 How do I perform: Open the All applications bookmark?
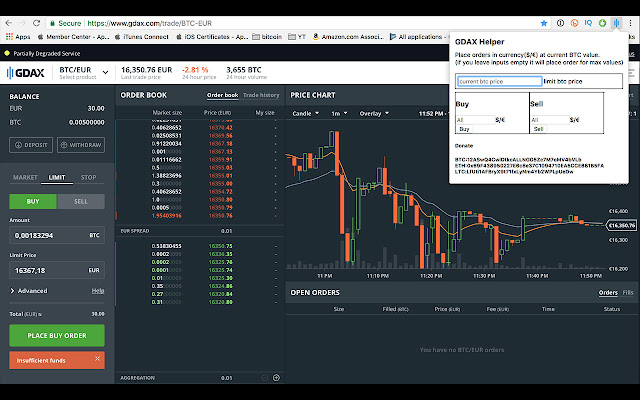pyautogui.click(x=416, y=37)
